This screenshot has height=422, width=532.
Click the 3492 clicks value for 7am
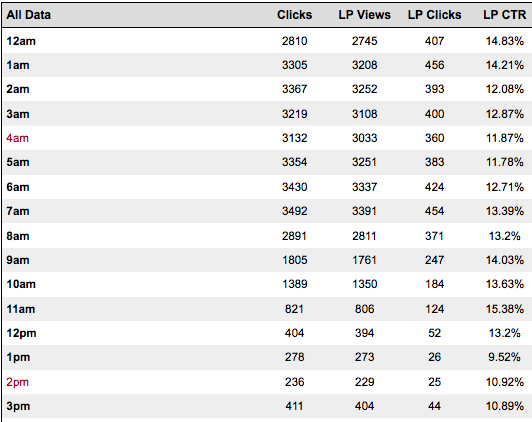(x=294, y=211)
